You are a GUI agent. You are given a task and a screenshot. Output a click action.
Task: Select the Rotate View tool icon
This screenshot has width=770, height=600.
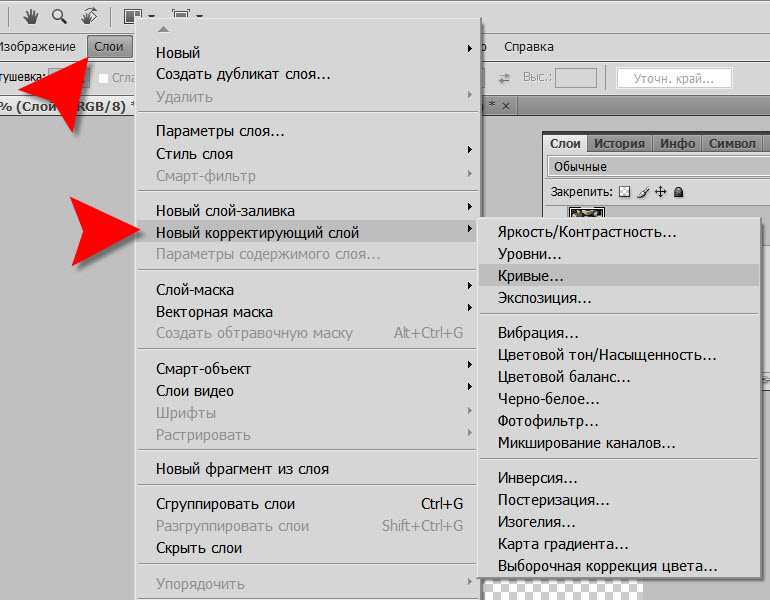(x=89, y=16)
